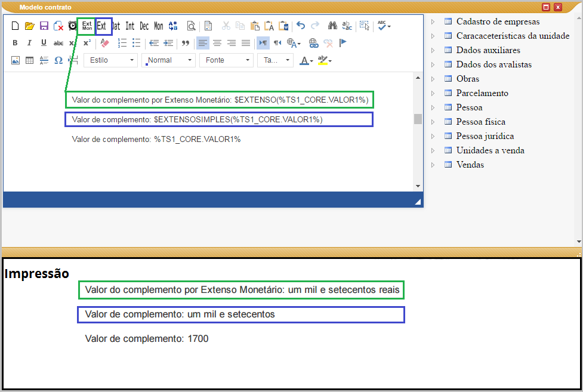583x392 pixels.
Task: Toggle bold formatting
Action: [x=15, y=43]
